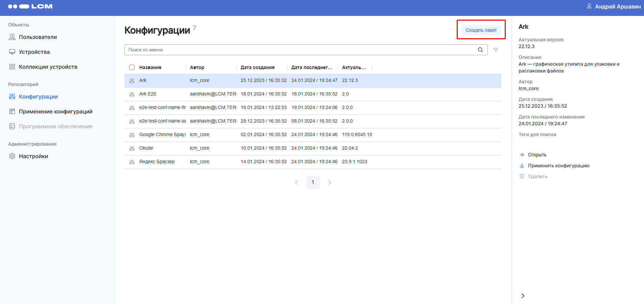Click the user profile icon in header
This screenshot has width=644, height=304.
point(589,6)
